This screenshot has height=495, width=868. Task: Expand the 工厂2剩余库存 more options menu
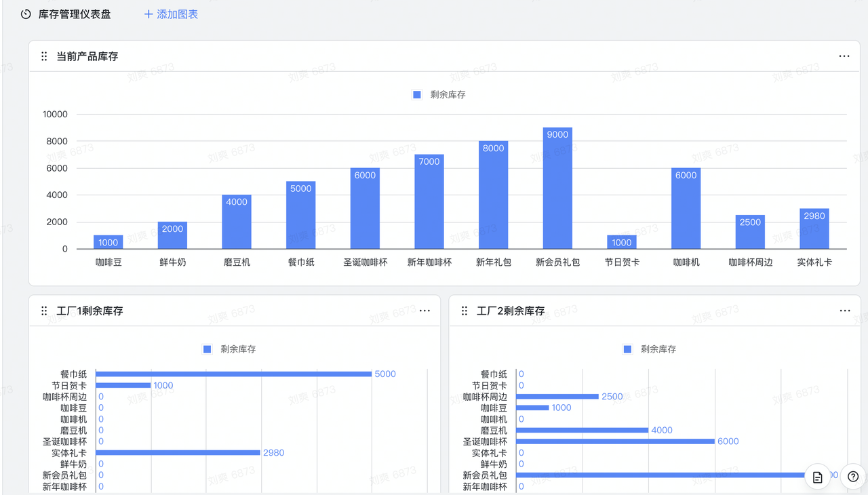point(844,311)
